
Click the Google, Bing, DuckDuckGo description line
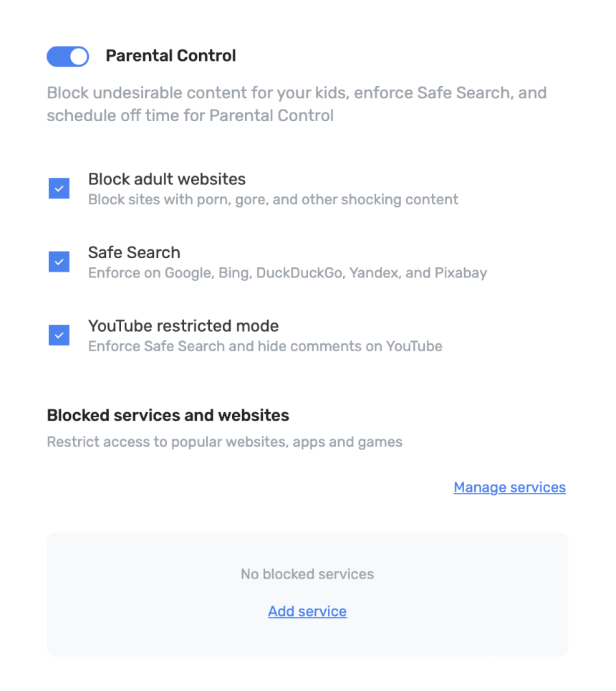tap(287, 272)
